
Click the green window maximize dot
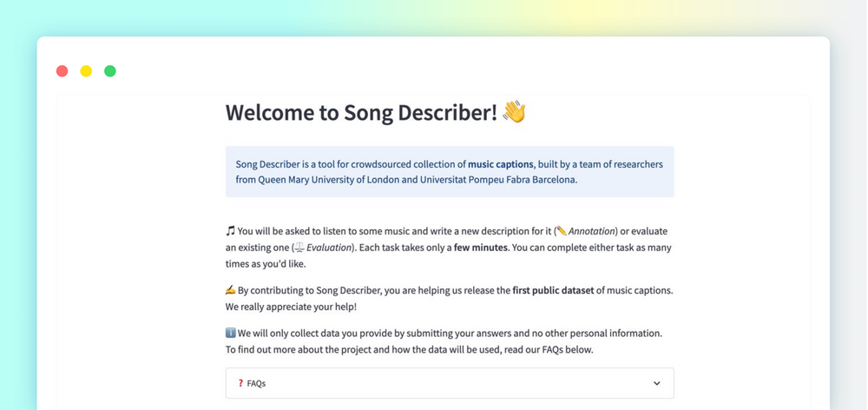[110, 71]
